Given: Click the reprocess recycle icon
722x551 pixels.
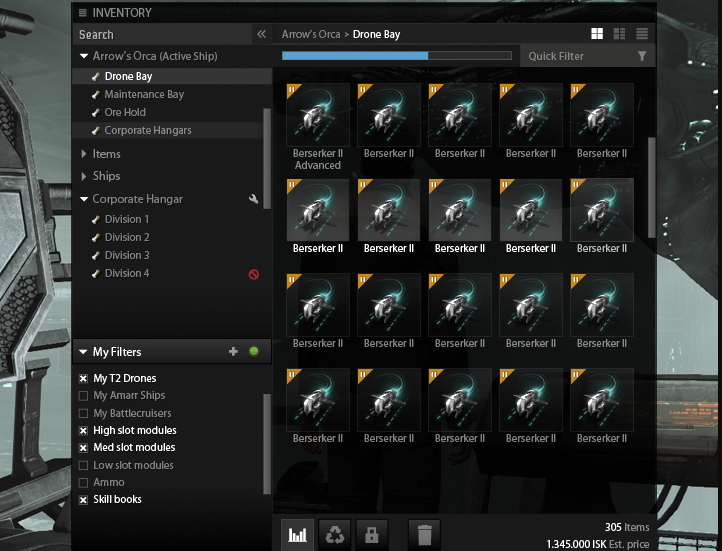Looking at the screenshot, I should 335,535.
